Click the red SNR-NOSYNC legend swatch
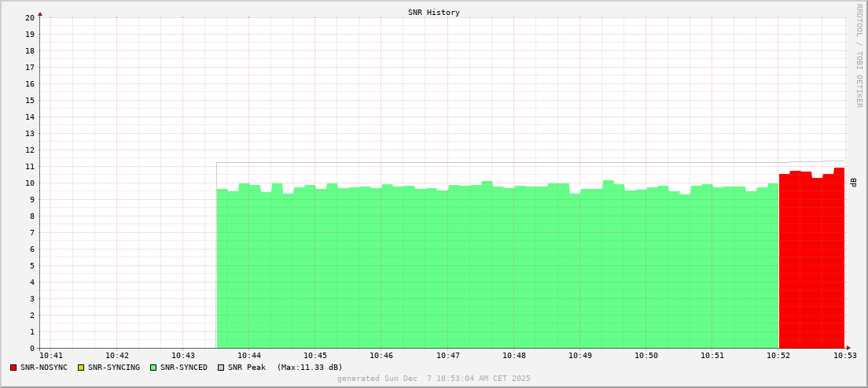 click(x=13, y=368)
